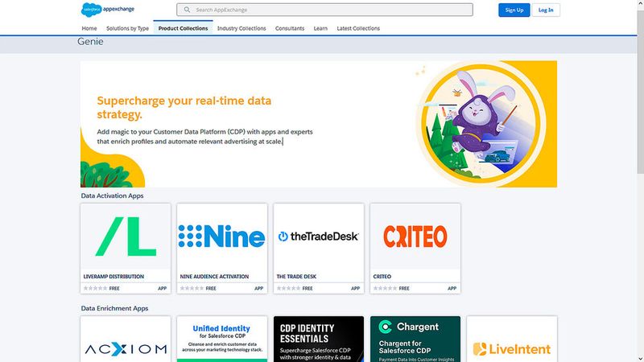Click the LIVERAMP DISTRIBUTION title
644x362 pixels.
coord(114,277)
